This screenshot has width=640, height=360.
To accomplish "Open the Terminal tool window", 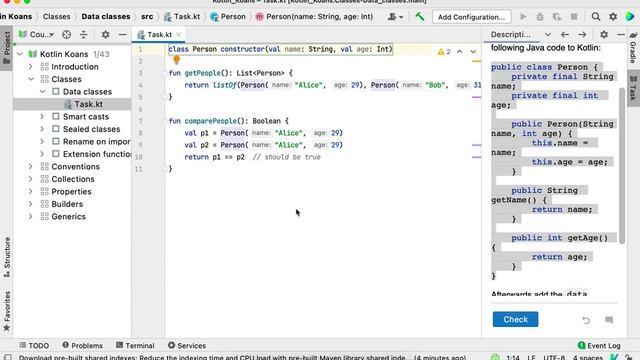I will click(x=135, y=346).
